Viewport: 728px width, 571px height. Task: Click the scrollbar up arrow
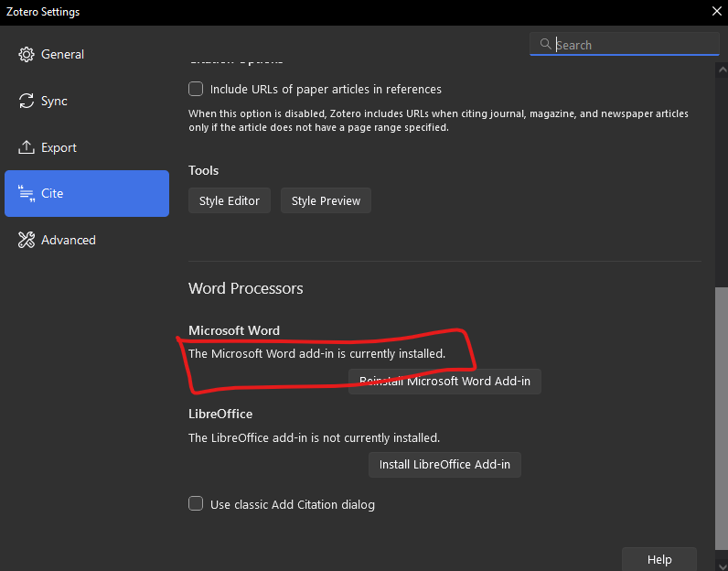pos(722,70)
